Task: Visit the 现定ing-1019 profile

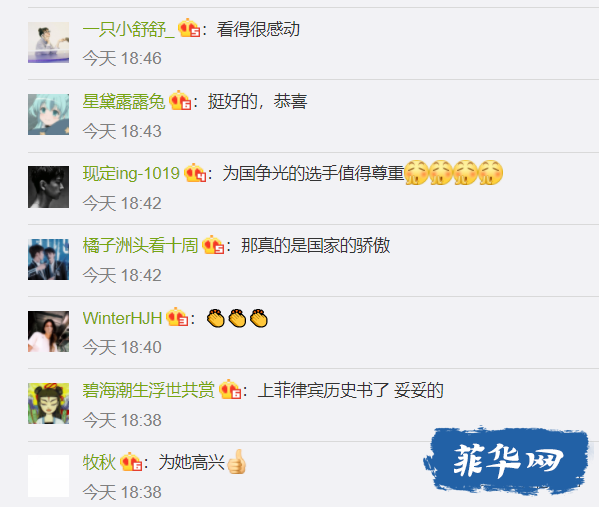Action: coord(131,173)
